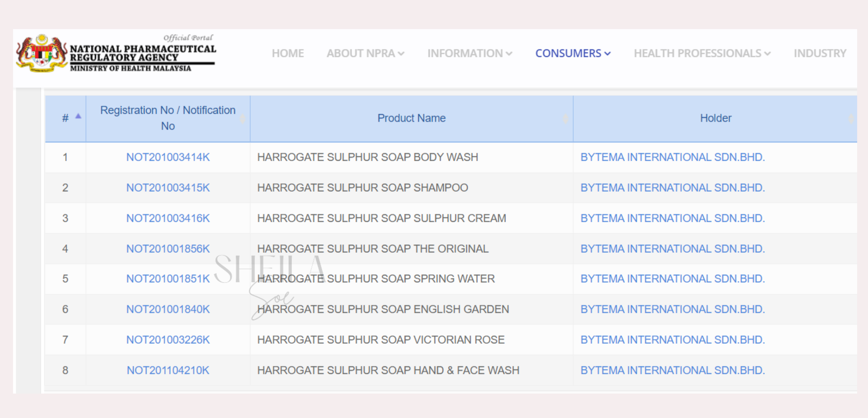The width and height of the screenshot is (868, 418).
Task: Open NOT201104210K Hand & Face Wash entry
Action: click(168, 370)
